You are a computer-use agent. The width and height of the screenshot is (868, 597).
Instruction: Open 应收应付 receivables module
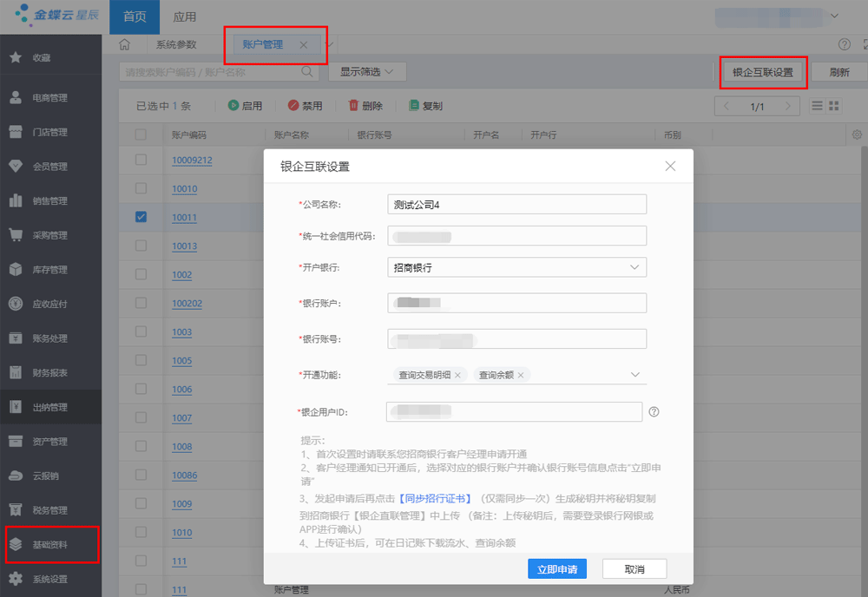[x=49, y=304]
